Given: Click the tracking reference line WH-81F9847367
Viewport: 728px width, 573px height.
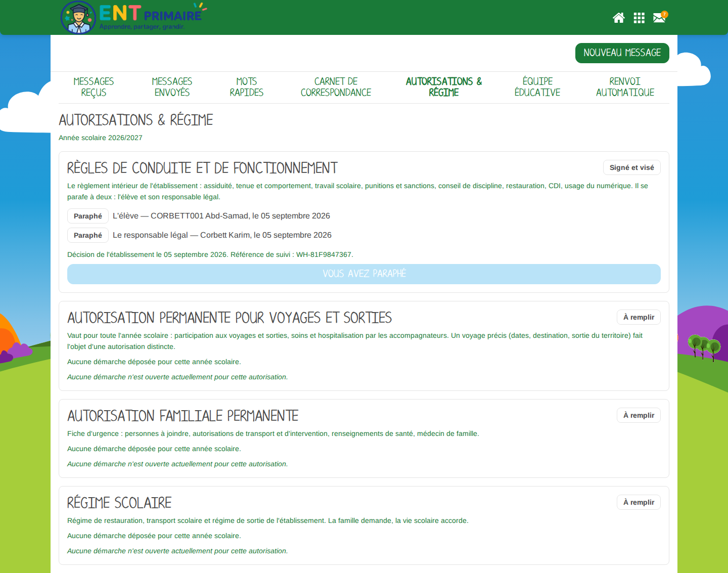Looking at the screenshot, I should pyautogui.click(x=210, y=254).
